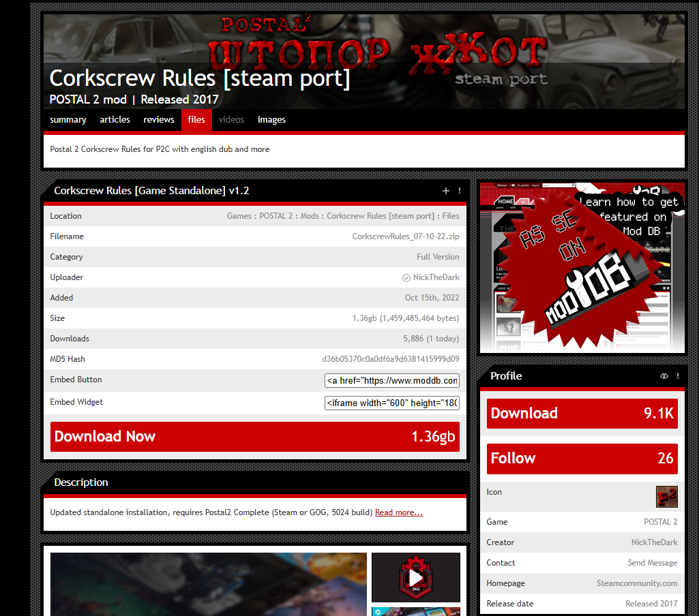
Task: Click the Released 2017 release date value
Action: pyautogui.click(x=651, y=604)
